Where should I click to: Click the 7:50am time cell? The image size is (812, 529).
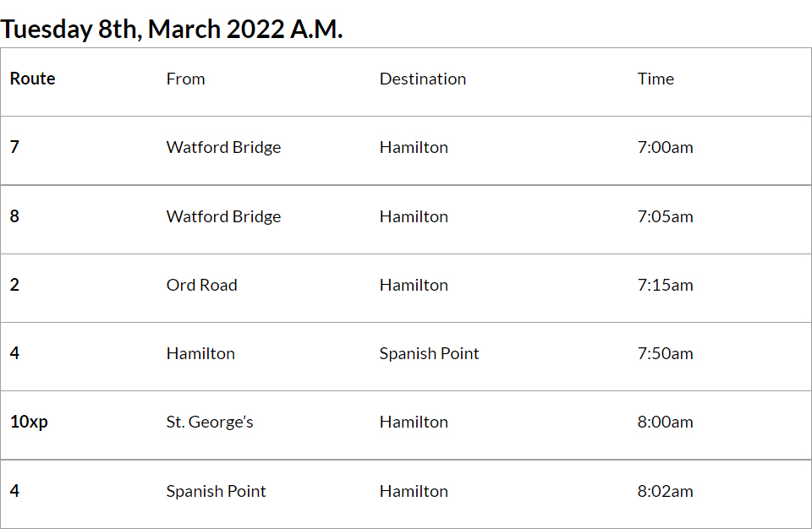pyautogui.click(x=666, y=353)
